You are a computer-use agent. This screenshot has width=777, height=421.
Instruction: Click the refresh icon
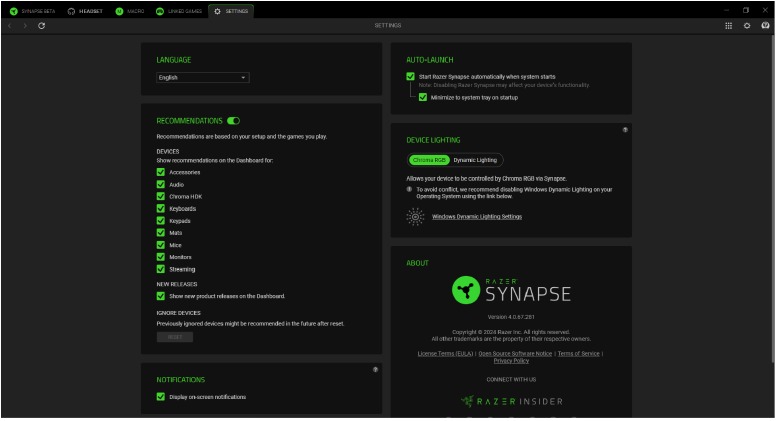point(42,26)
